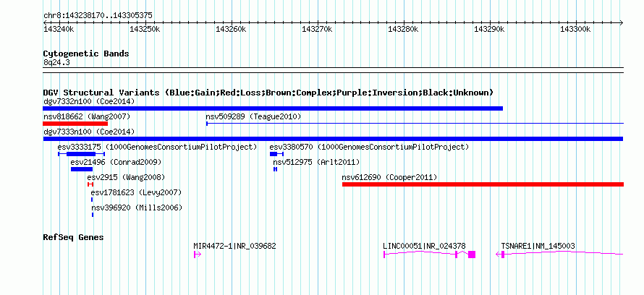Click the esv1781623 (Levy2007) label

(136, 192)
